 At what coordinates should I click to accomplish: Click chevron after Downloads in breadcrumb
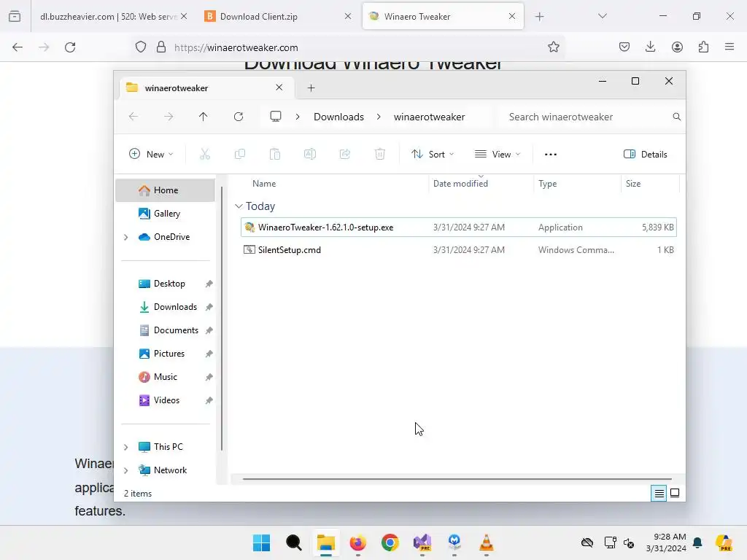click(379, 117)
